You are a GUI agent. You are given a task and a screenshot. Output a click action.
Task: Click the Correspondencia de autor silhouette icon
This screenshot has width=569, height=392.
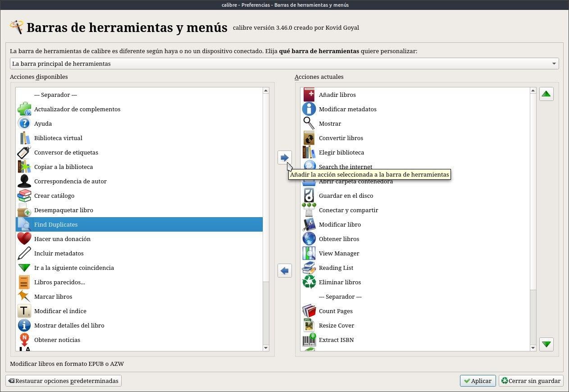click(24, 181)
